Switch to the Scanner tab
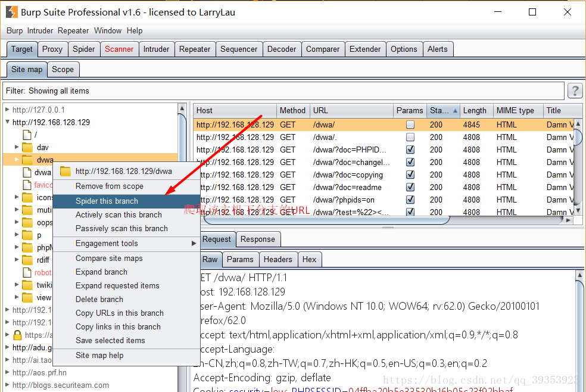Viewport: 586px width, 392px height. coord(119,49)
